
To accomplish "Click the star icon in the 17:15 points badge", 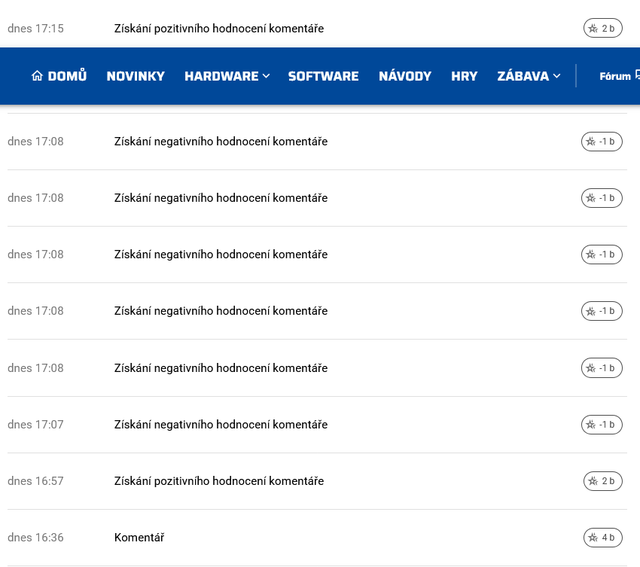I will pos(593,29).
